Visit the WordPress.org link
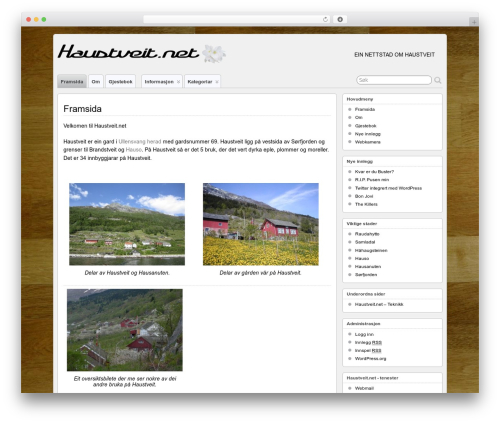Image resolution: width=500 pixels, height=423 pixels. click(x=370, y=359)
